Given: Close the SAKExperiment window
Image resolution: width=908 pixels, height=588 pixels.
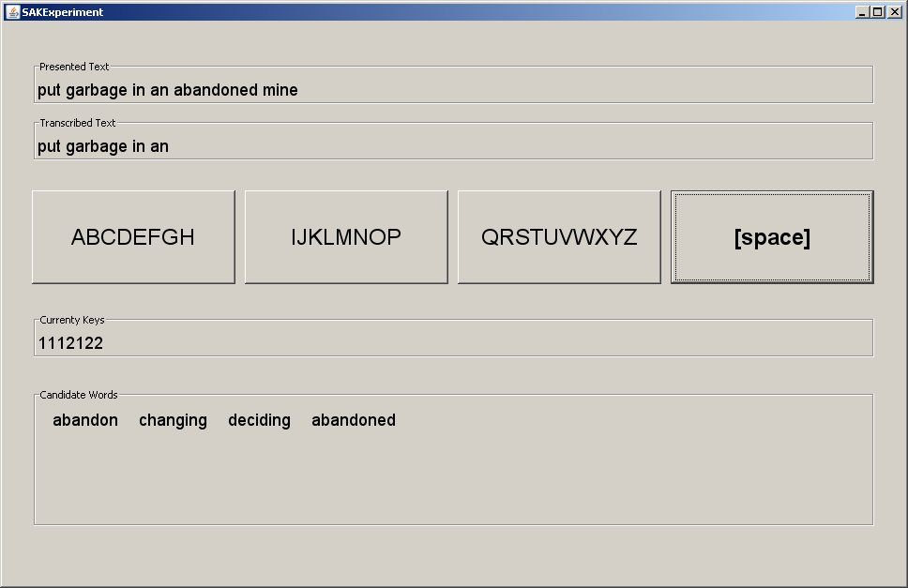Looking at the screenshot, I should click(x=893, y=12).
